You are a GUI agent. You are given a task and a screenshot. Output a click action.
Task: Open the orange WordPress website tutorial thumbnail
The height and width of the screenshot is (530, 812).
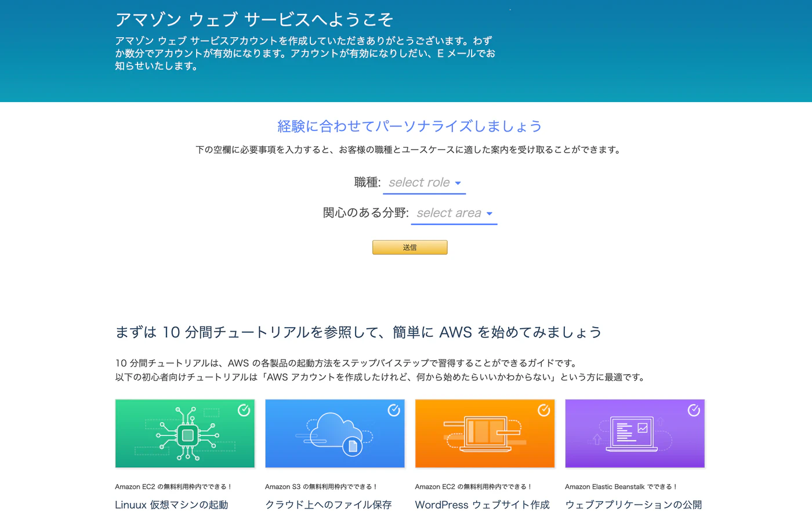485,433
